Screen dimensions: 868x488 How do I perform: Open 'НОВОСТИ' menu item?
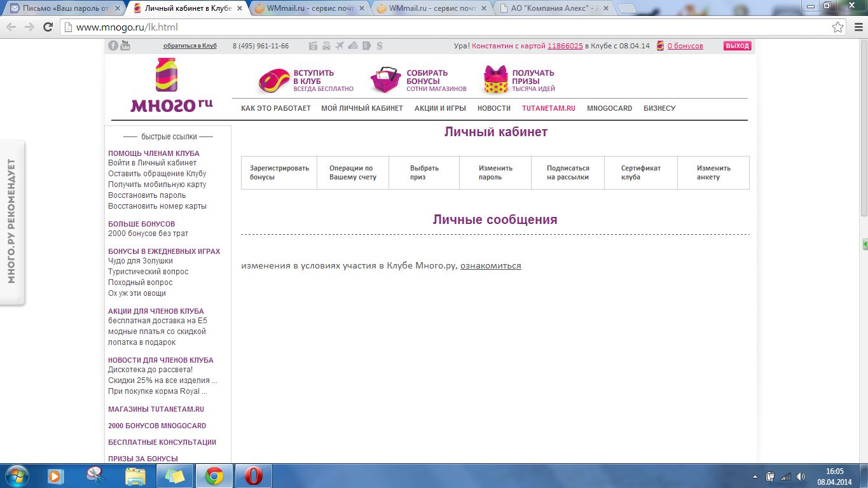494,108
